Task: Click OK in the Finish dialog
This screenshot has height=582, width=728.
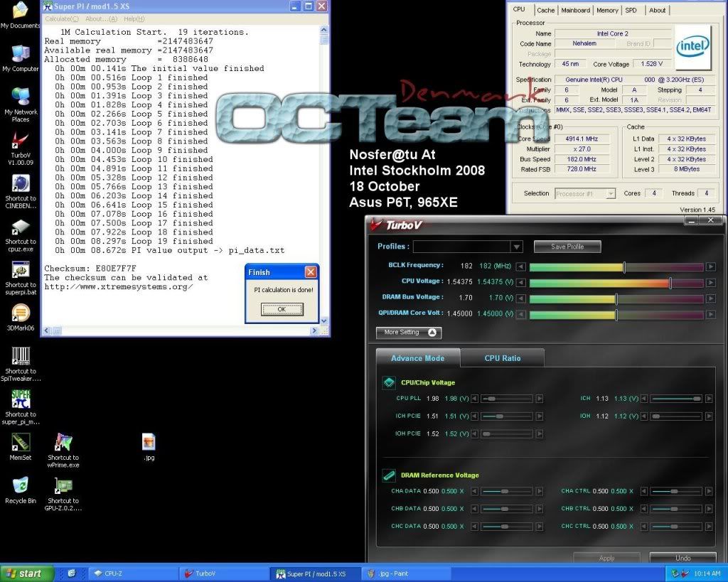Action: 282,309
